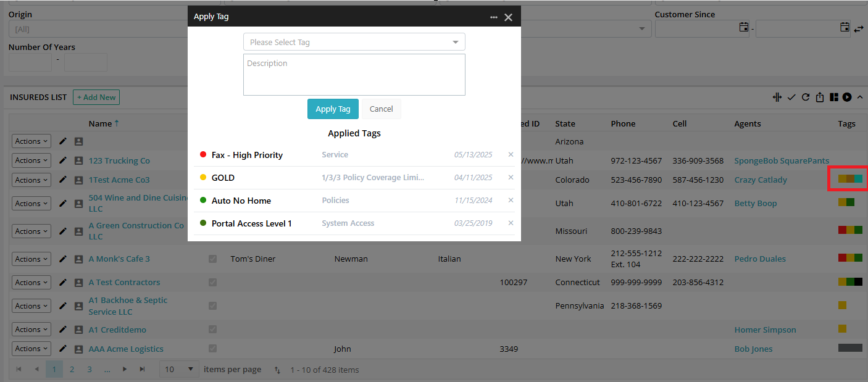The width and height of the screenshot is (868, 382).
Task: Click the tag swatch for A1 Creditdemo
Action: tap(842, 329)
